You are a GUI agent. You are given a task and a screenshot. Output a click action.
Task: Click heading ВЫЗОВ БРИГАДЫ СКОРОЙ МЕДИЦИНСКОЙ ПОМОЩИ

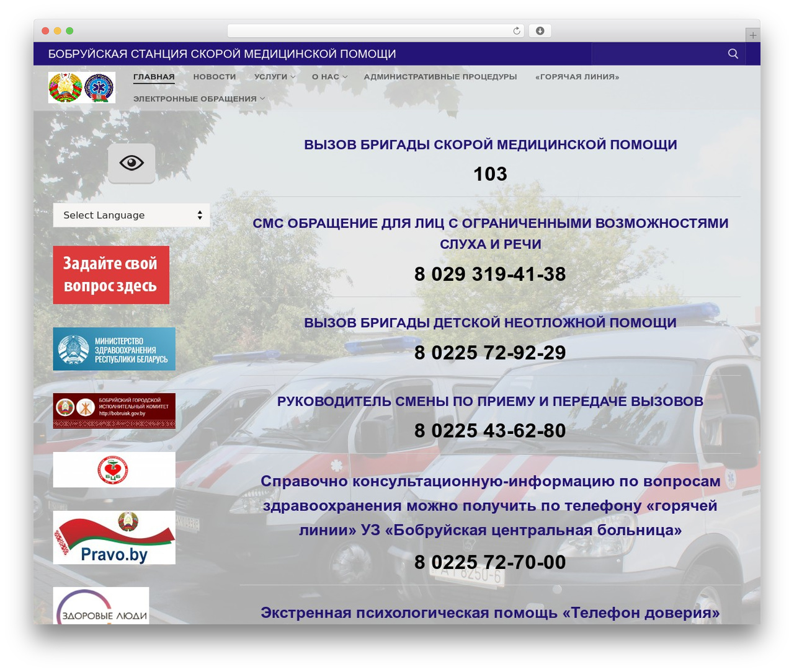(490, 145)
